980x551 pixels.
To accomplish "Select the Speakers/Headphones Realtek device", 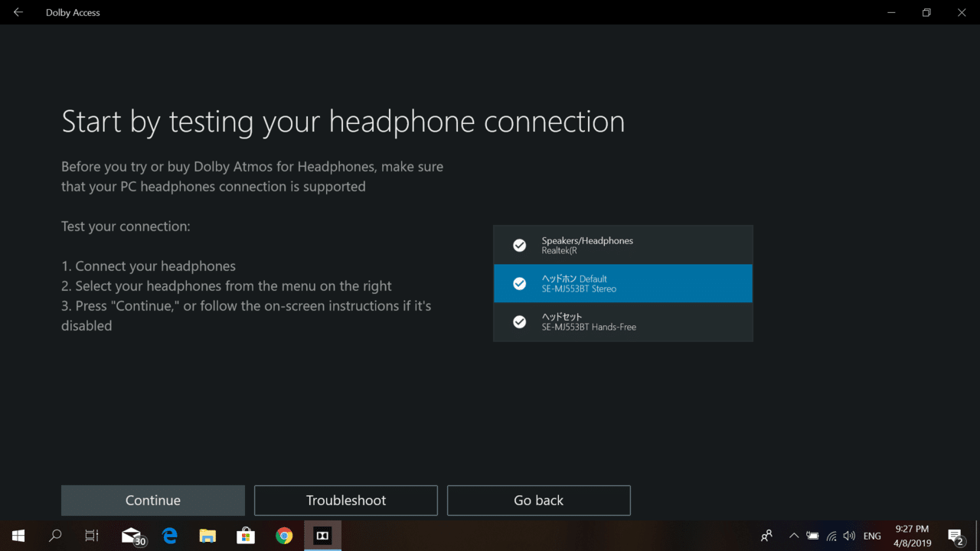I will point(623,245).
